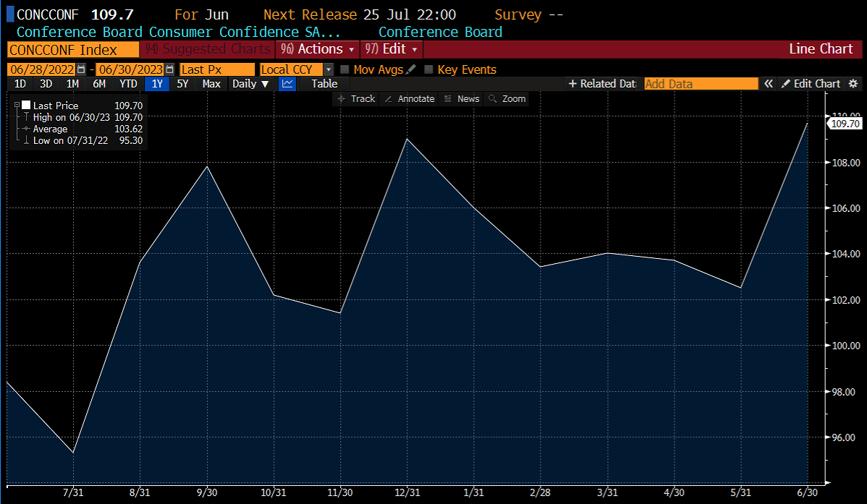Select the Annotate pencil tool
Screen dimensions: 867x504
click(409, 99)
